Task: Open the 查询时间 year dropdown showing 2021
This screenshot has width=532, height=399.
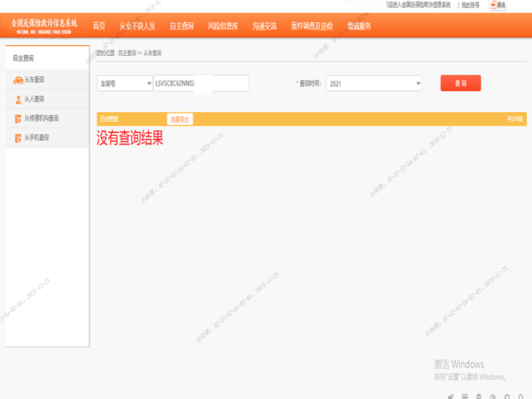Action: (374, 83)
